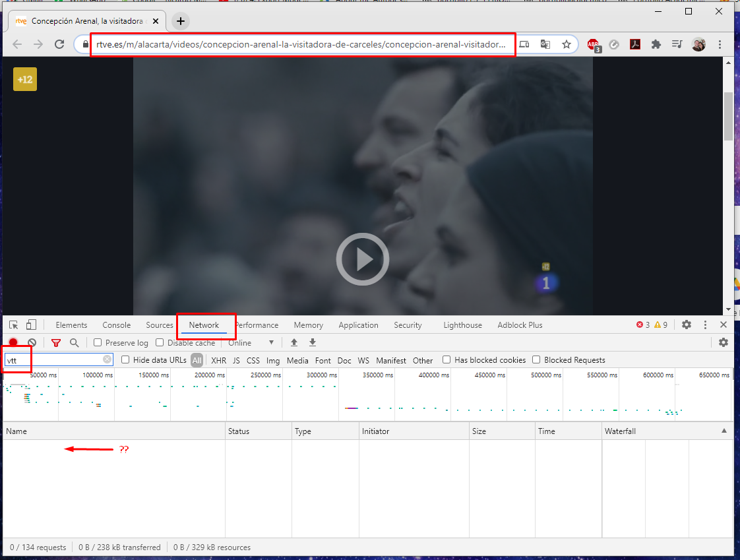Open the Application tab
The height and width of the screenshot is (560, 740).
pos(358,325)
